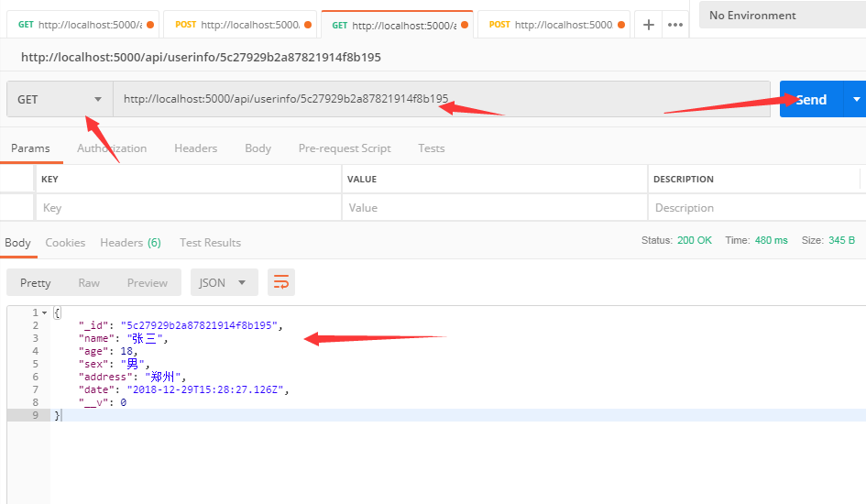Select the response Cookies tab
Screen dimensions: 866x504
click(x=65, y=243)
